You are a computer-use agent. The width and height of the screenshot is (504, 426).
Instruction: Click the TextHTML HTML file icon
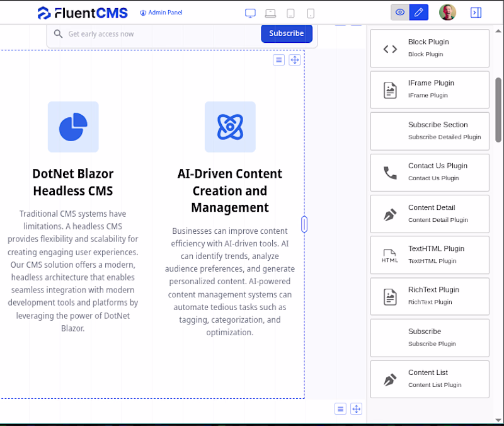pos(390,256)
